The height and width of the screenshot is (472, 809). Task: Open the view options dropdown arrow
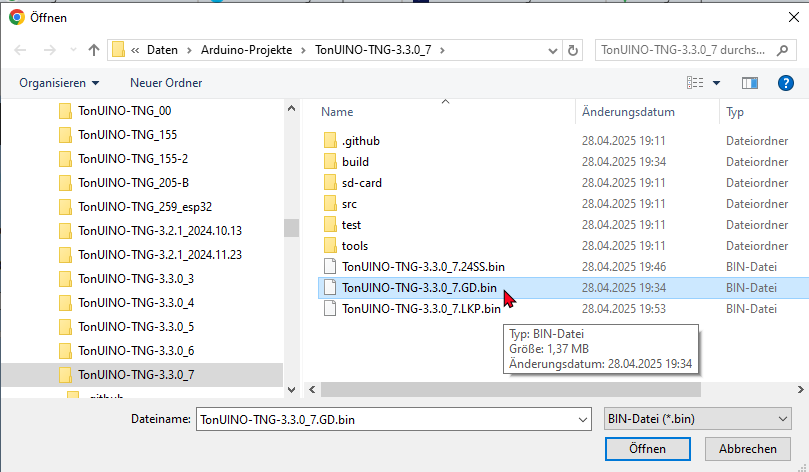click(x=716, y=83)
